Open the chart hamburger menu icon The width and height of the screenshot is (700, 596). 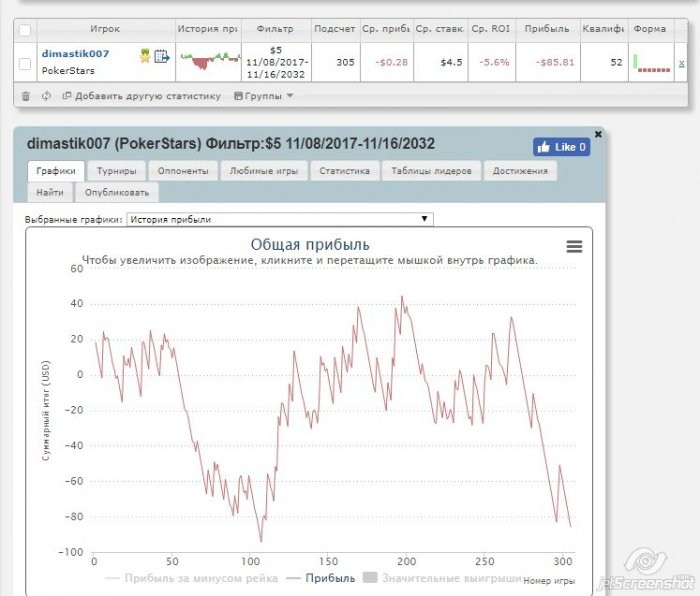click(x=574, y=247)
